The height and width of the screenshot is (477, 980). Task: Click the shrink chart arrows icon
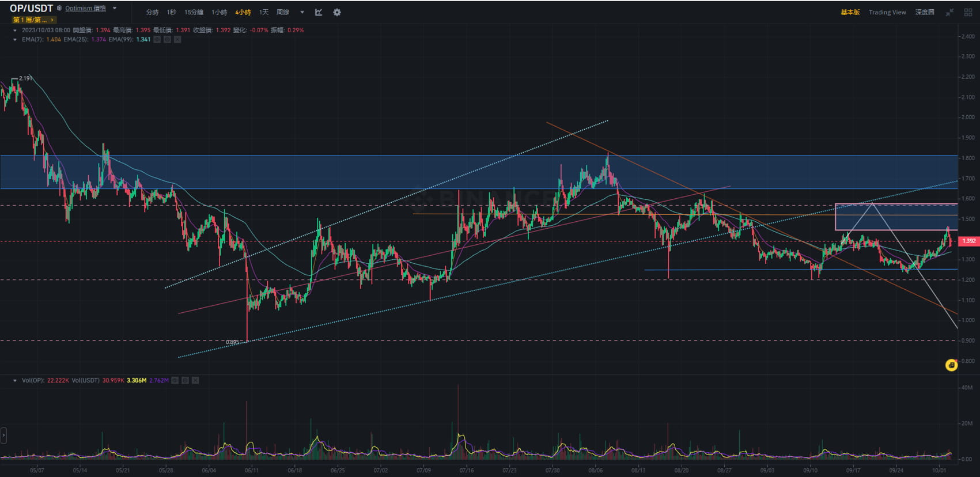click(x=949, y=12)
